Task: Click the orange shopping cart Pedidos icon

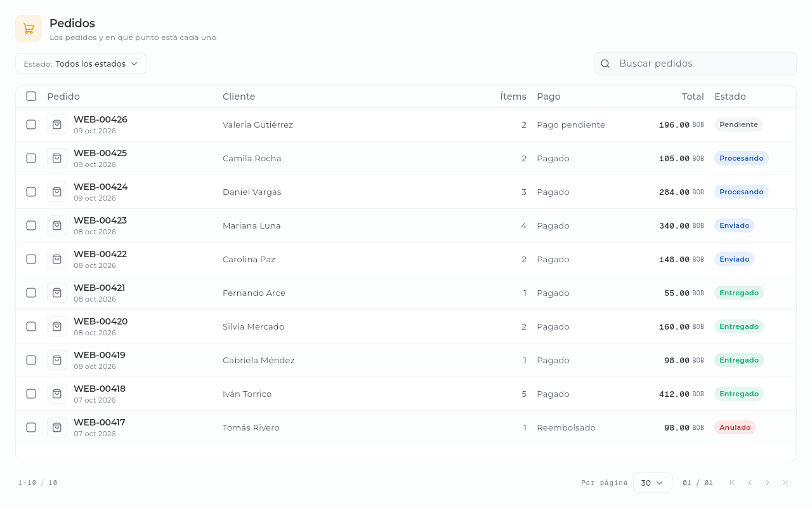Action: (29, 29)
